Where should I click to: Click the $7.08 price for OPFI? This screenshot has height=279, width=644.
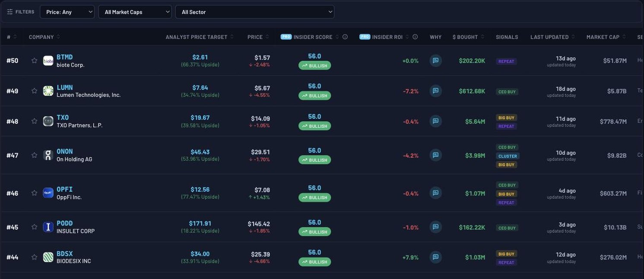pos(262,190)
